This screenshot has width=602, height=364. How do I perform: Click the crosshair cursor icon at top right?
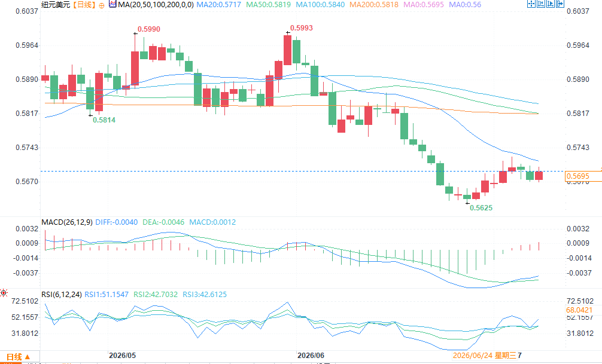[x=531, y=4]
